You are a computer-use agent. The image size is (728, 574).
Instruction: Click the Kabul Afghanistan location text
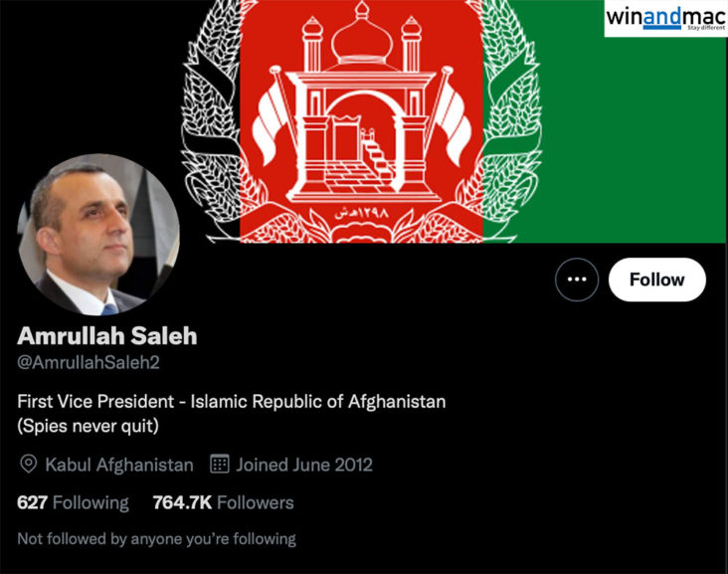coord(119,465)
